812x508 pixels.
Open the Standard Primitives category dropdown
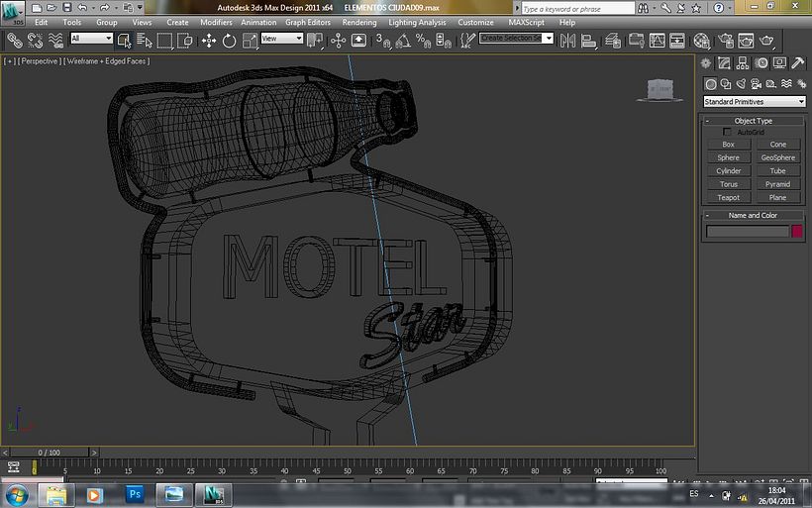coord(754,101)
